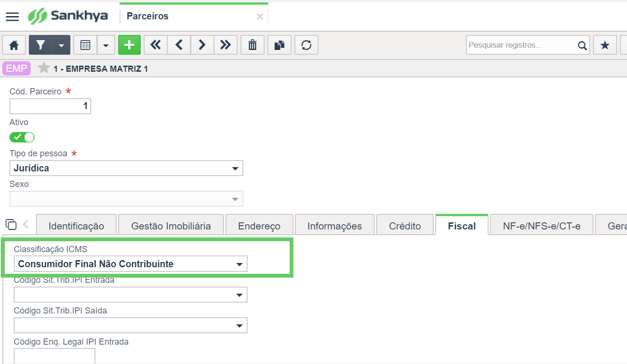Open the hamburger main menu
This screenshot has height=364, width=627.
(x=12, y=17)
